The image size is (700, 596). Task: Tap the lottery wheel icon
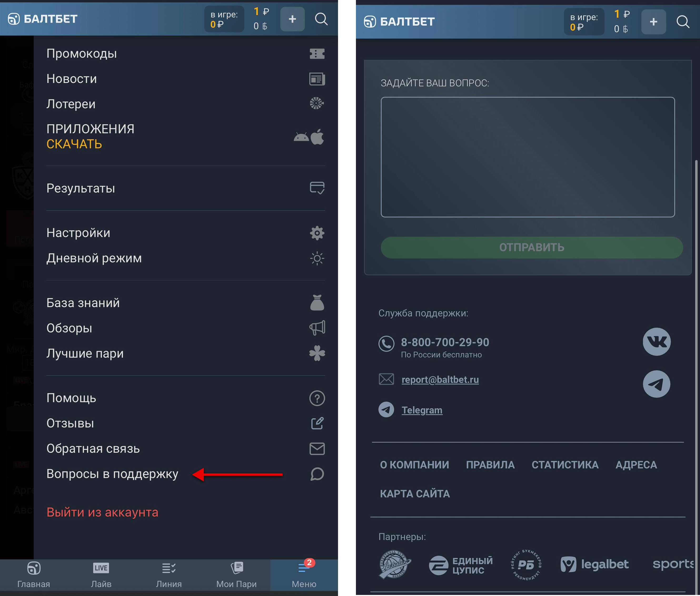point(317,103)
